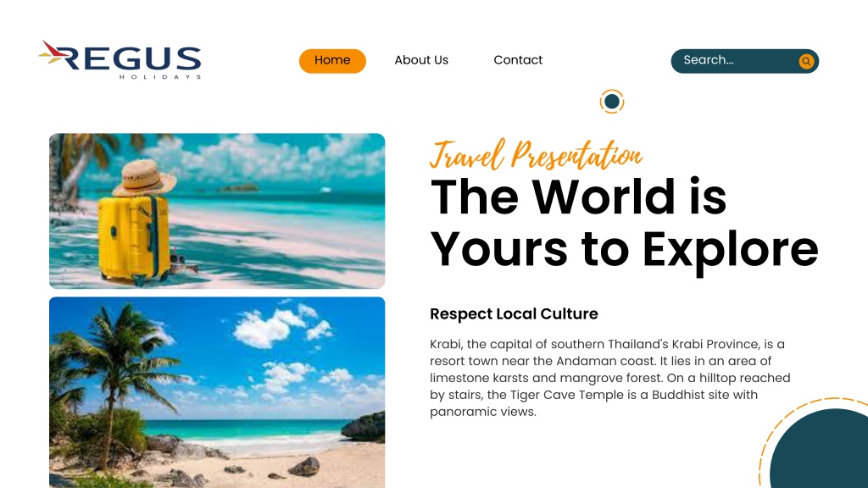
Task: Click the large teal circle in corner
Action: pos(820,449)
